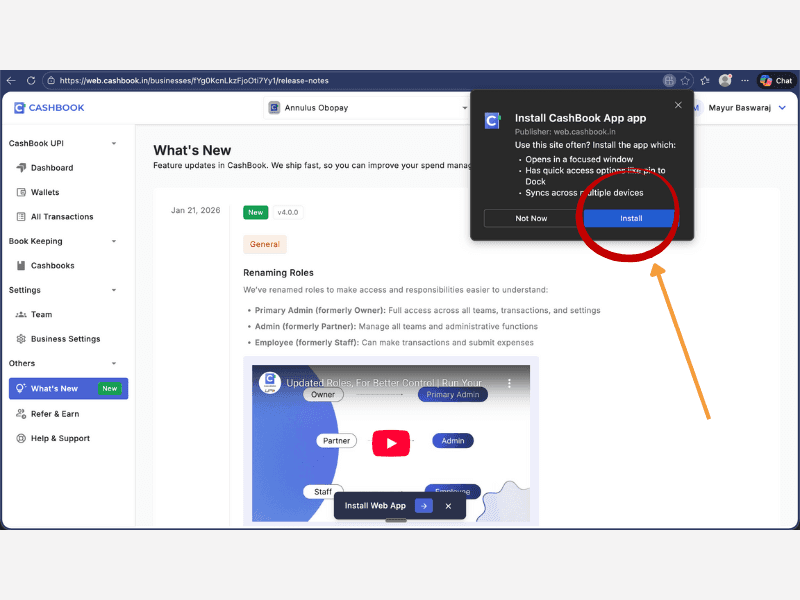This screenshot has width=800, height=600.
Task: Open the favorites list icon
Action: (705, 81)
